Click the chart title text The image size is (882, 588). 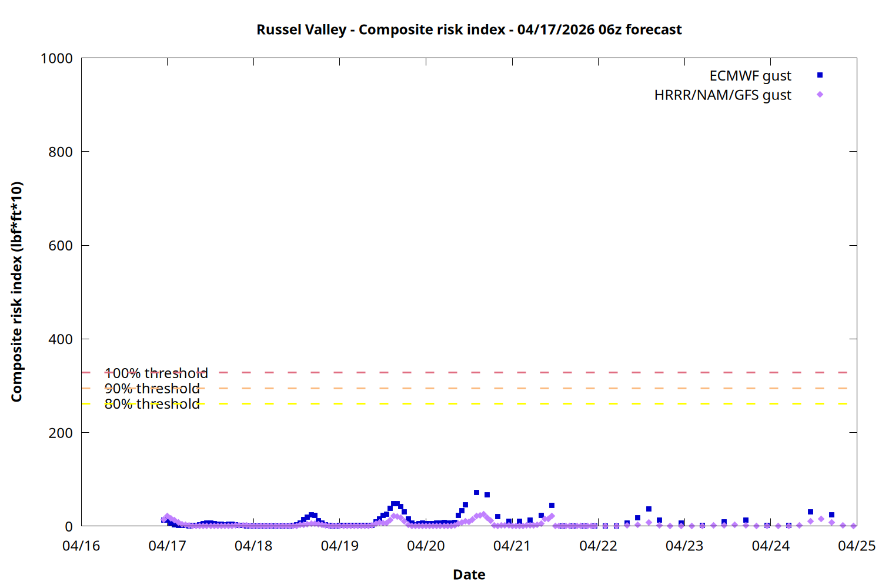pos(469,29)
